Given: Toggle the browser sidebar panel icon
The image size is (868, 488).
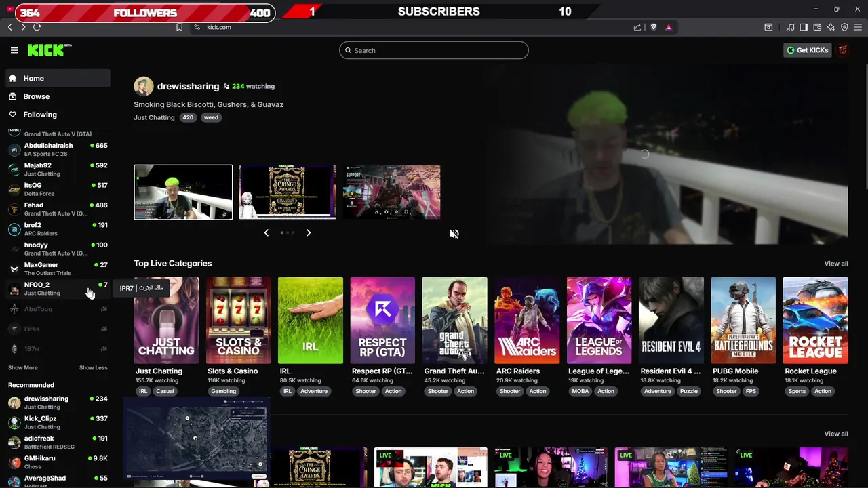Looking at the screenshot, I should tap(804, 27).
